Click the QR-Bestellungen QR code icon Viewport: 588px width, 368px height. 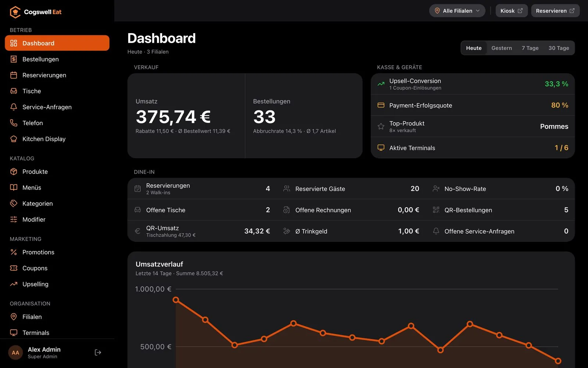(436, 210)
